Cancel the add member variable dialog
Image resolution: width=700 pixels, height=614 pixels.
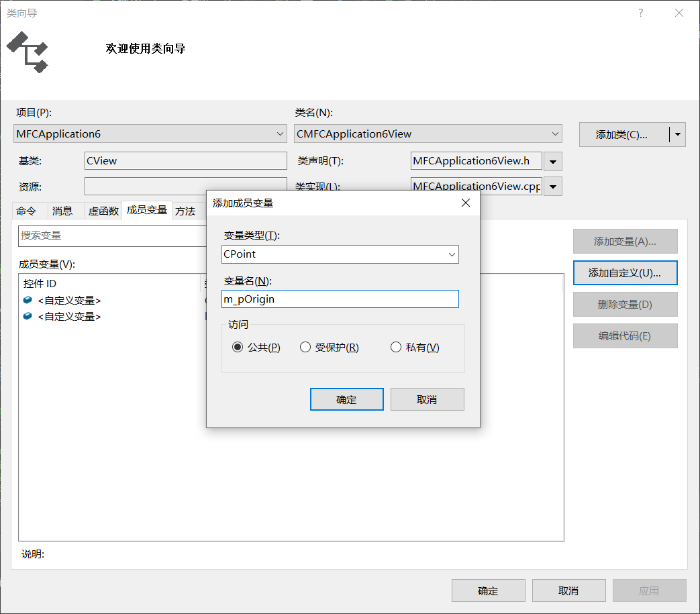[x=427, y=399]
